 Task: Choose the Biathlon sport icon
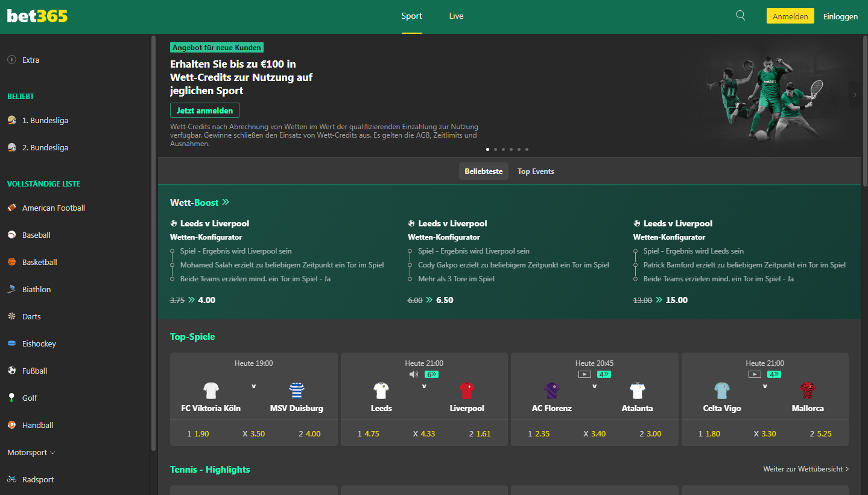pyautogui.click(x=12, y=289)
